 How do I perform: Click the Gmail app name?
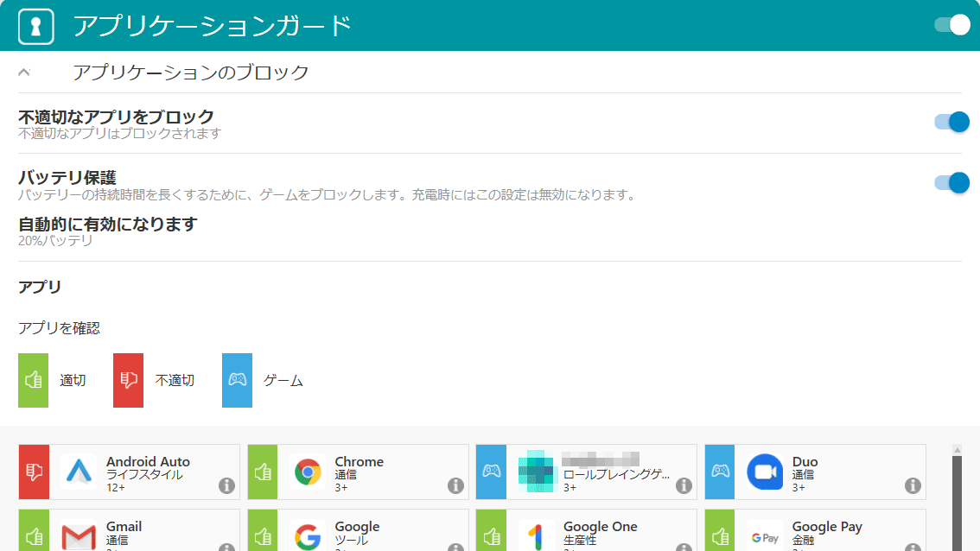click(124, 527)
